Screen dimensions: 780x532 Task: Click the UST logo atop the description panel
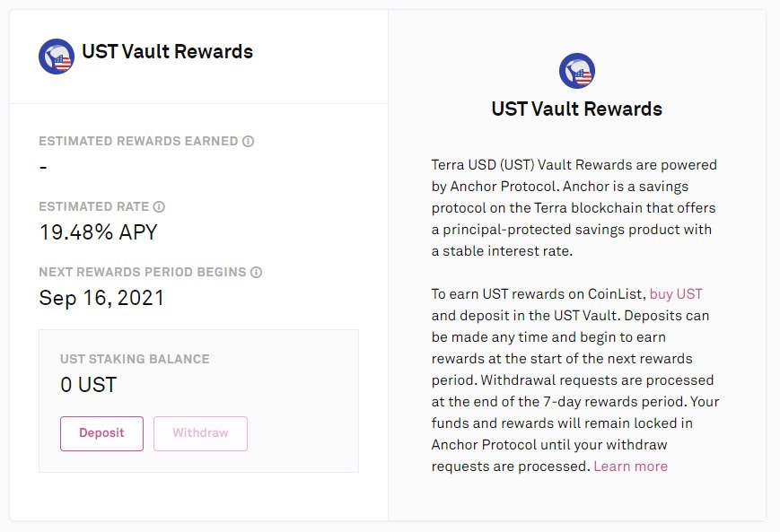coord(576,72)
